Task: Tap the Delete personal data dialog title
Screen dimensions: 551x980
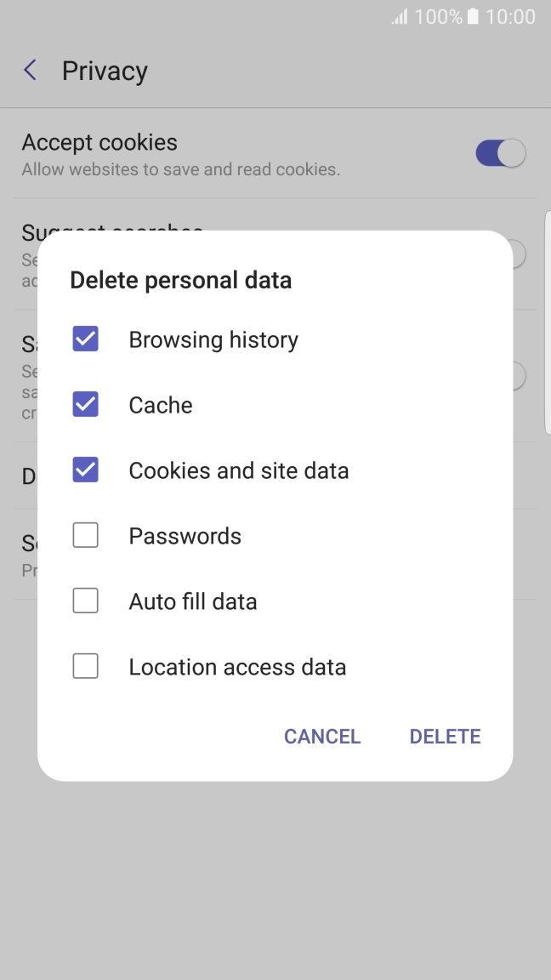Action: (x=180, y=280)
